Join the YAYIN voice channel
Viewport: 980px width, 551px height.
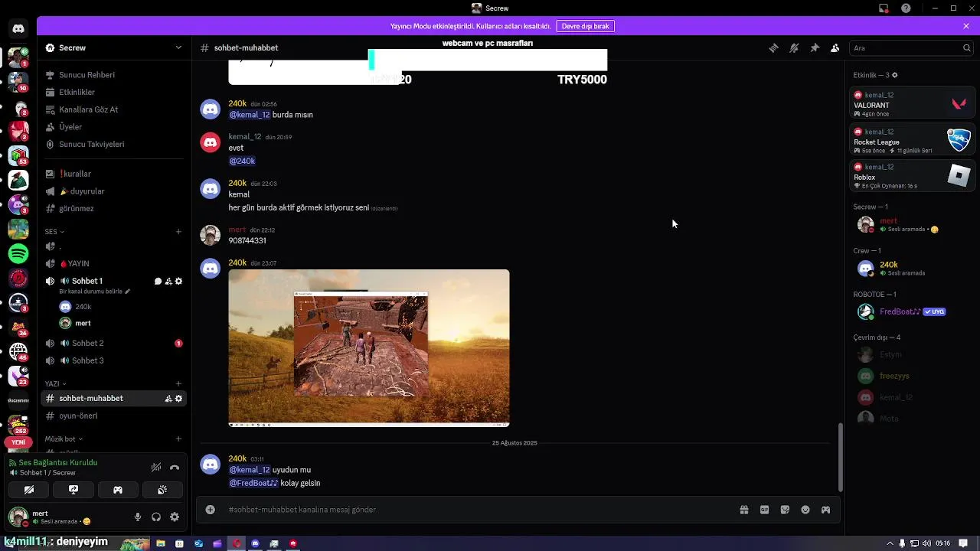click(x=114, y=263)
